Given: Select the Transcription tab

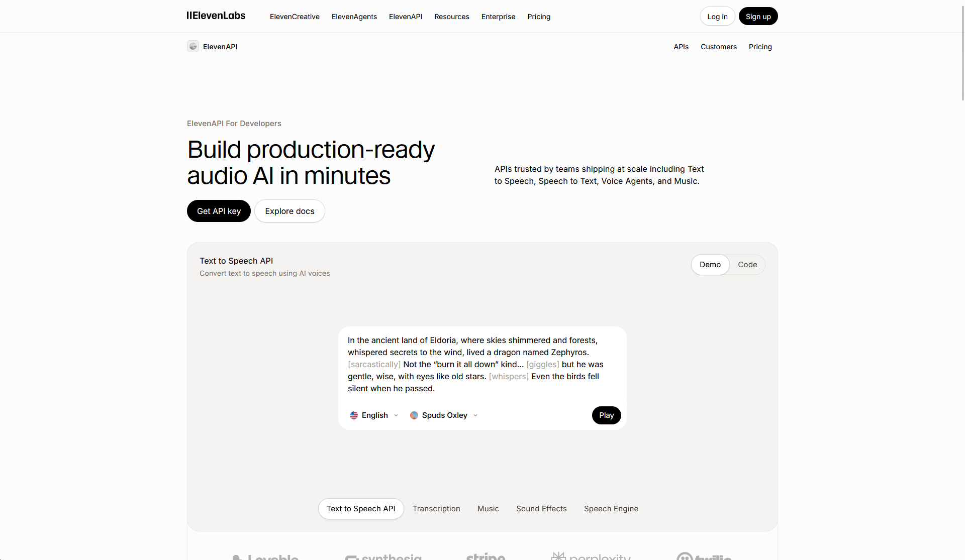Looking at the screenshot, I should pos(436,509).
